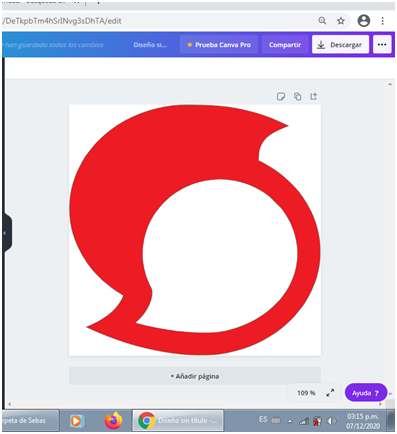Open the 109 % zoom level control

click(x=306, y=393)
